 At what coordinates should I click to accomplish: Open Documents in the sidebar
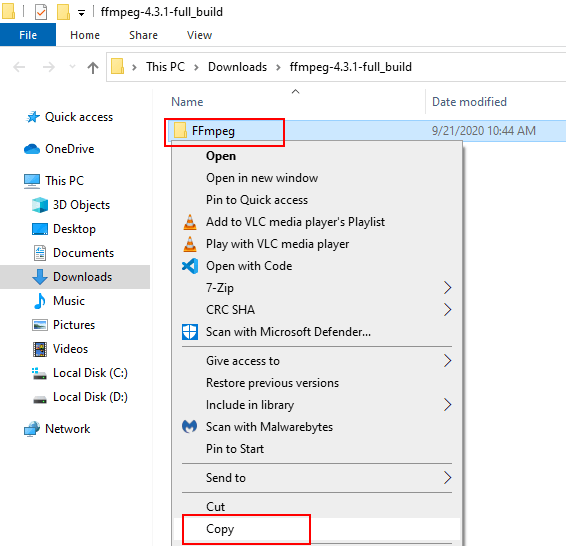83,253
